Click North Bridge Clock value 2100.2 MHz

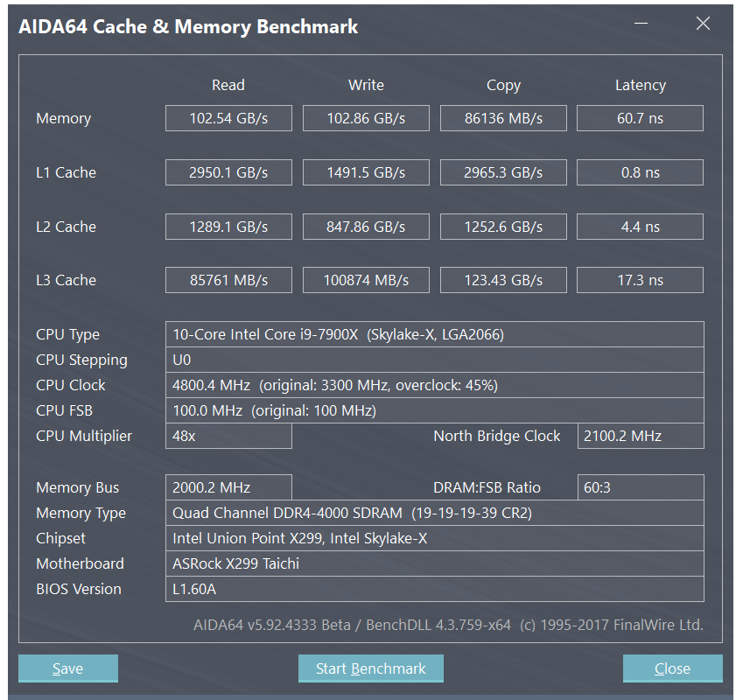coord(641,436)
